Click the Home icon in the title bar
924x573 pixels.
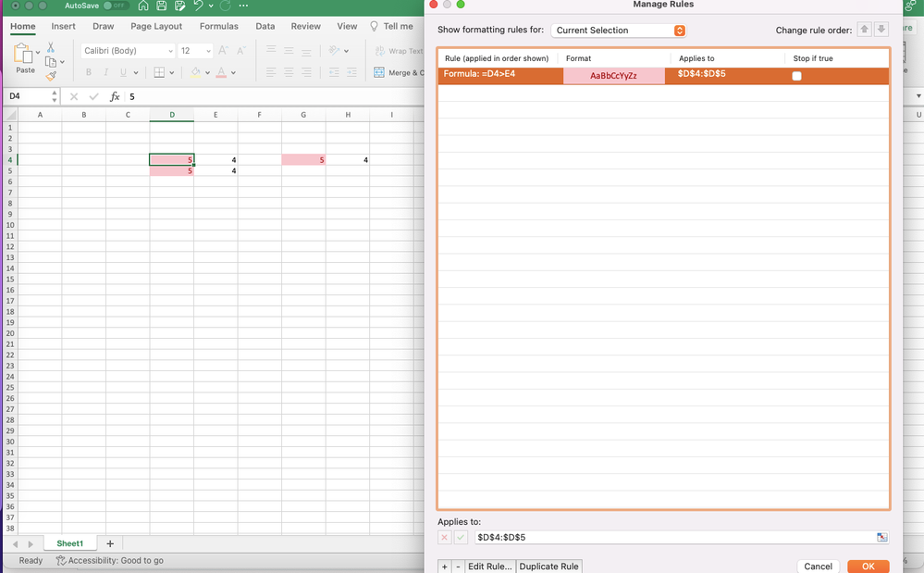pos(143,6)
